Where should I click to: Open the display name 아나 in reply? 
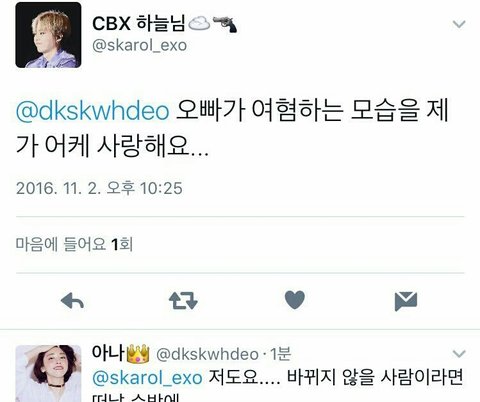[x=108, y=353]
